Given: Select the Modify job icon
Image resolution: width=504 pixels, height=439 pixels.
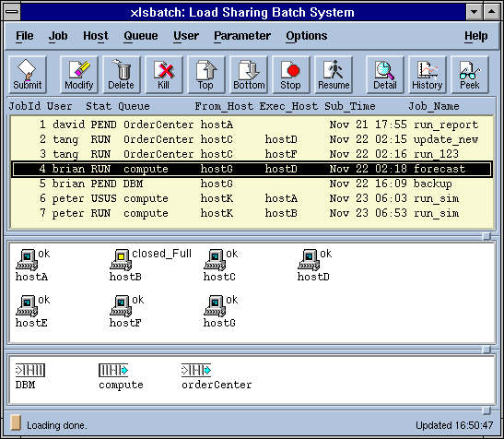Looking at the screenshot, I should [x=79, y=75].
